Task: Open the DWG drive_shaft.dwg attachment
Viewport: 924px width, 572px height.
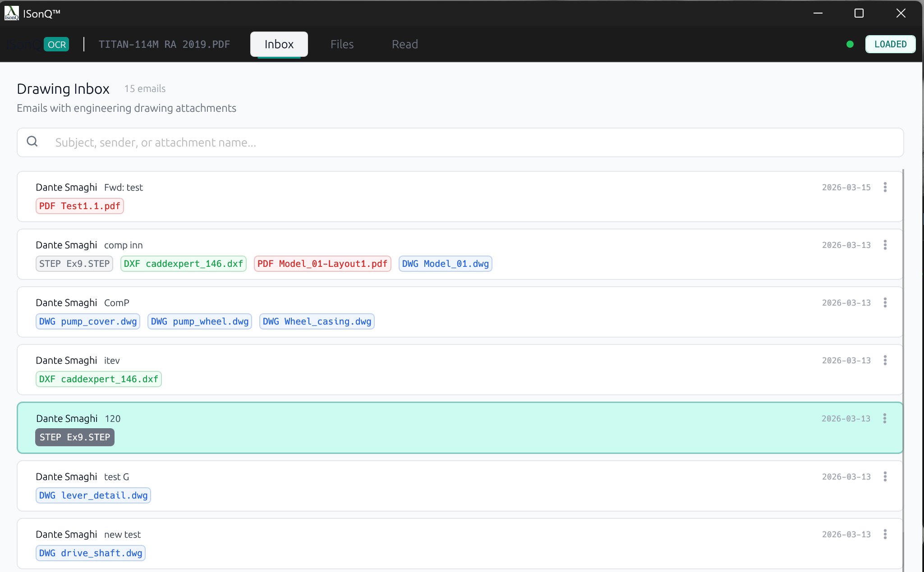Action: [x=91, y=553]
